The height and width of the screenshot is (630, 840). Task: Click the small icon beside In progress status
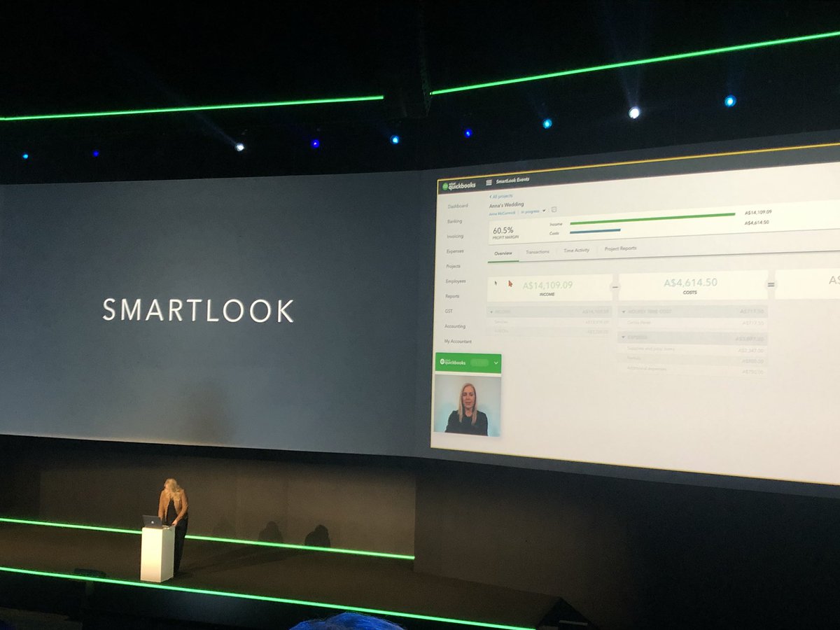click(x=554, y=209)
